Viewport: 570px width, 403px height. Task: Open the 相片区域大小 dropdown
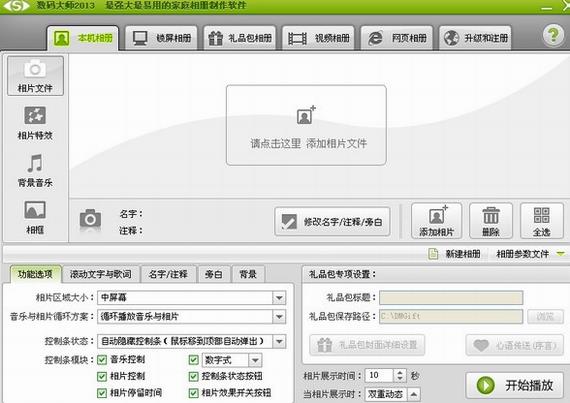[192, 298]
